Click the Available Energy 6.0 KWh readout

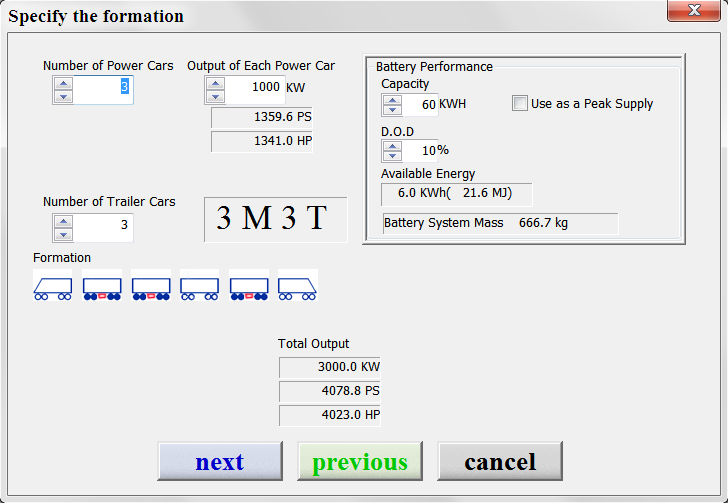[x=457, y=194]
